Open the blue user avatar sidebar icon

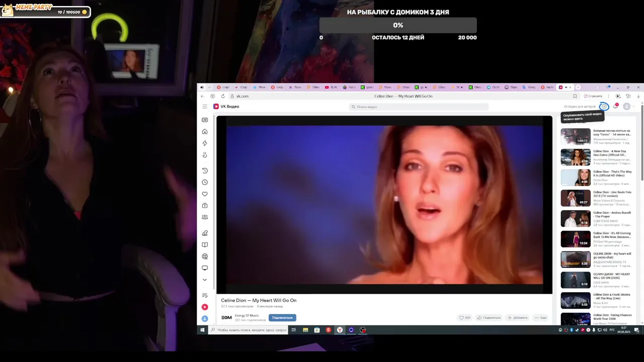(205, 319)
